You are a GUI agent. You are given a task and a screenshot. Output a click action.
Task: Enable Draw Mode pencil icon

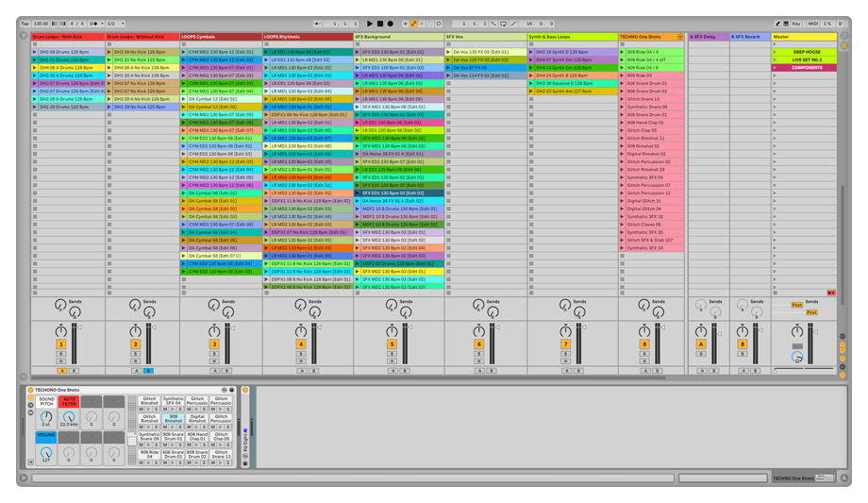[777, 24]
